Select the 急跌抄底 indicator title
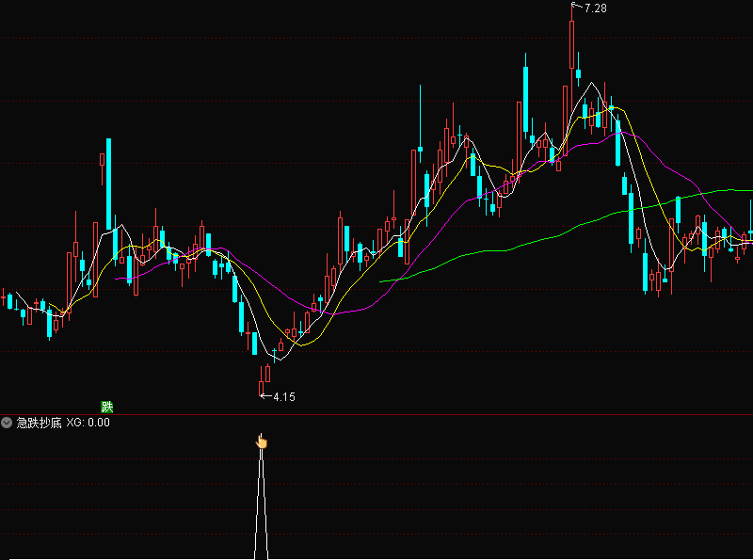This screenshot has height=560, width=753. coord(40,423)
